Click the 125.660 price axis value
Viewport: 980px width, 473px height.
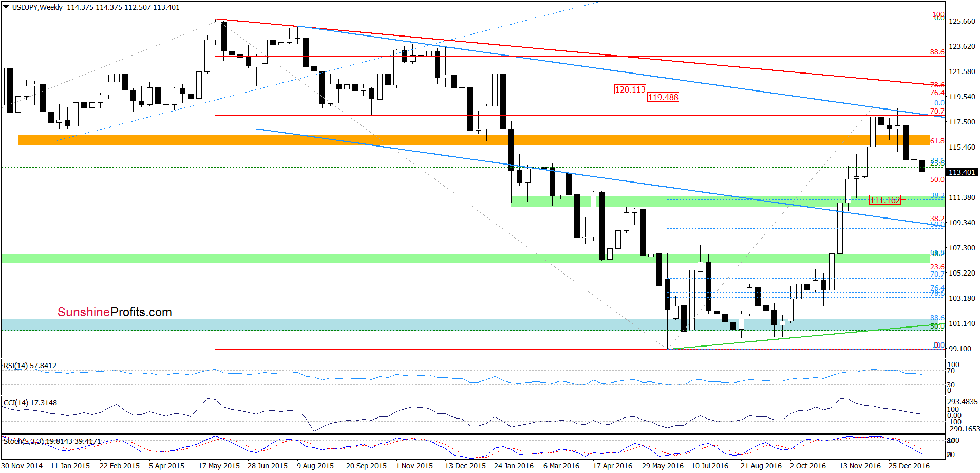pos(962,21)
